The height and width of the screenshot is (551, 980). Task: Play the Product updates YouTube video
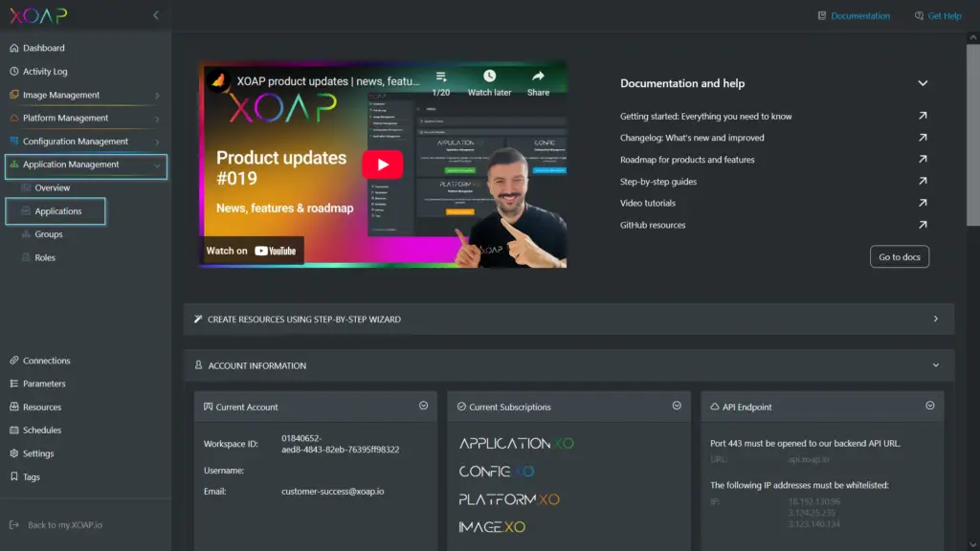382,165
